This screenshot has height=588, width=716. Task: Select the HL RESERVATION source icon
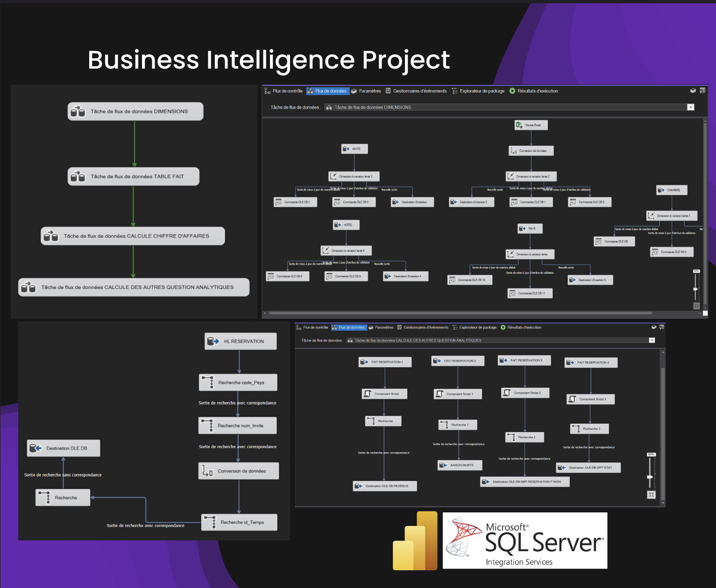click(x=213, y=341)
